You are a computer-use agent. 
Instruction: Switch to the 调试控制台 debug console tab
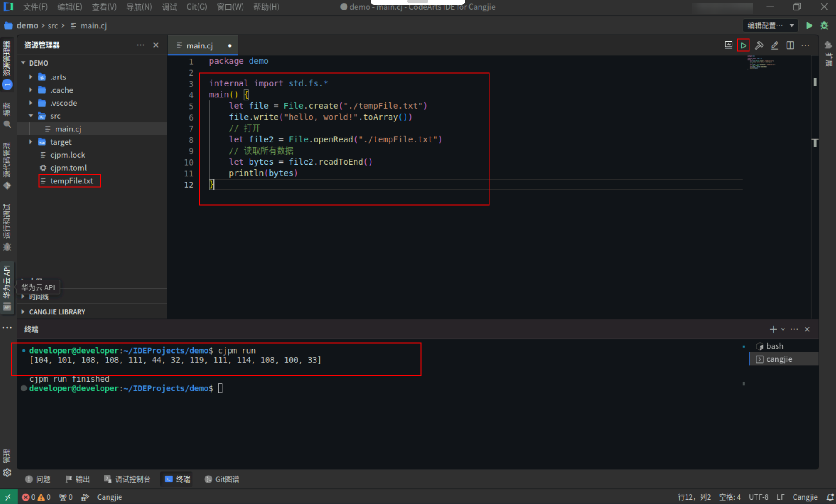(x=127, y=479)
